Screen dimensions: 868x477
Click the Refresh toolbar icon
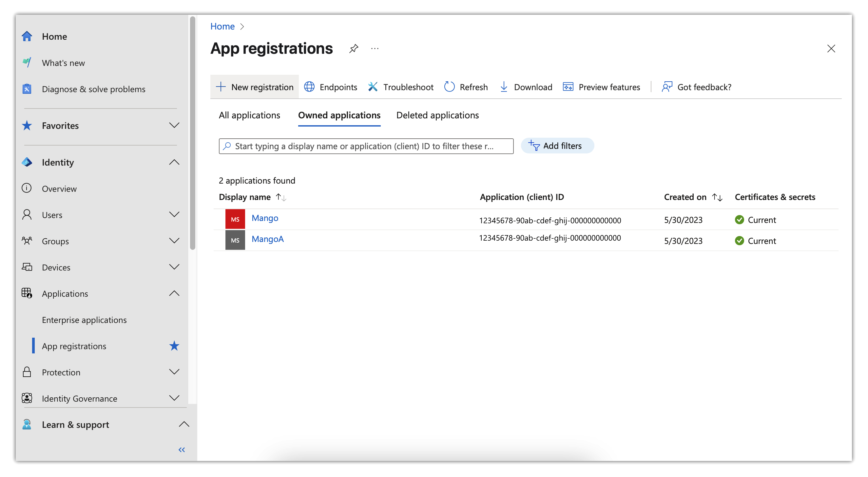(449, 87)
